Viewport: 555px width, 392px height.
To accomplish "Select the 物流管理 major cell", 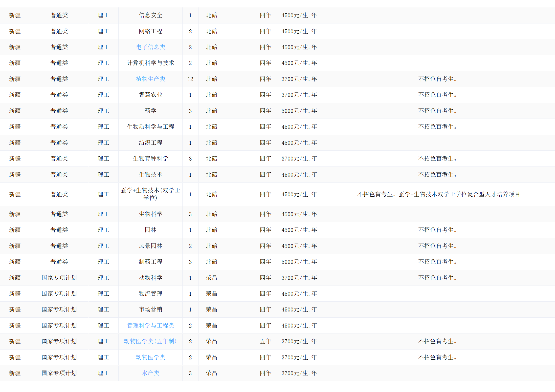I will click(151, 293).
